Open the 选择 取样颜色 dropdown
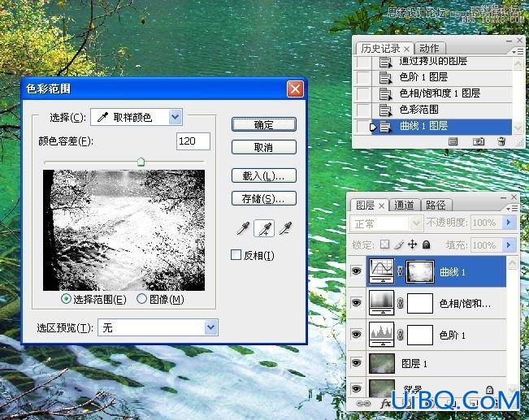Screen dimensions: 529x420 (137, 117)
